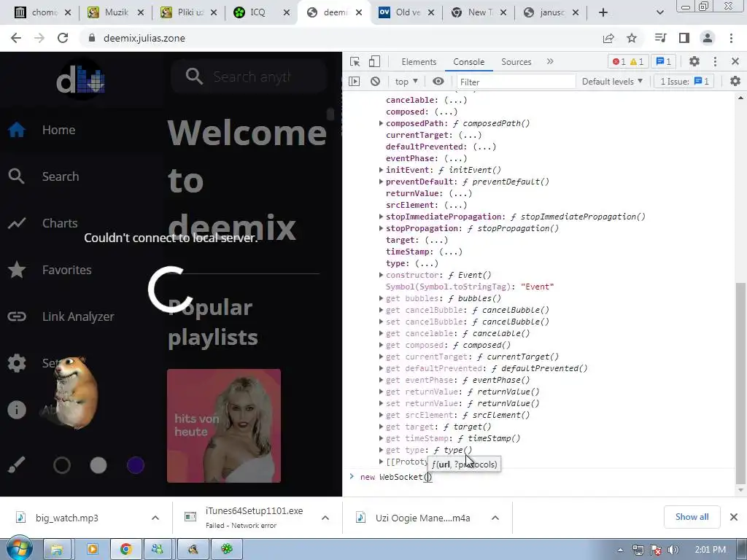
Task: Select the inspect element picker icon
Action: [x=355, y=61]
